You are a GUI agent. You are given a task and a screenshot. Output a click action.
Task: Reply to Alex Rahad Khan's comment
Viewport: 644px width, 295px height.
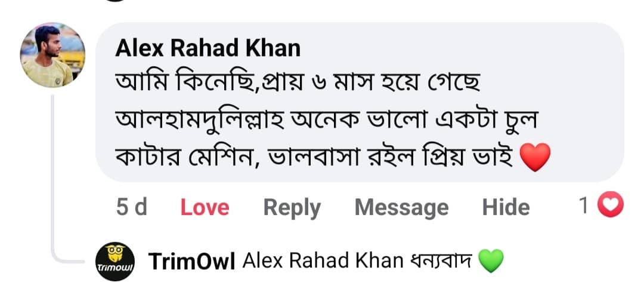coord(292,207)
